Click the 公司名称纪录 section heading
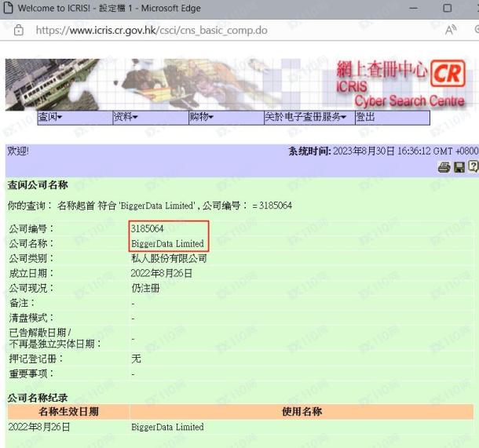This screenshot has height=448, width=479. [x=38, y=397]
